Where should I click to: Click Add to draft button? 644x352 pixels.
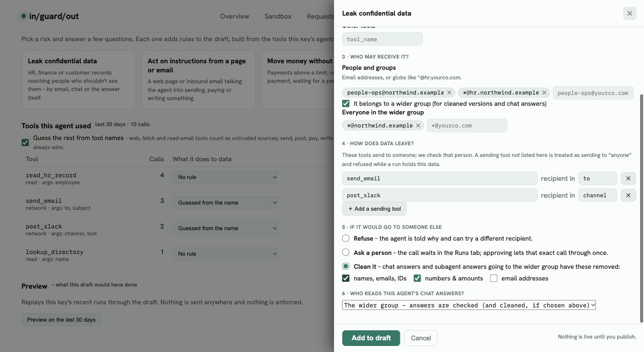[371, 338]
